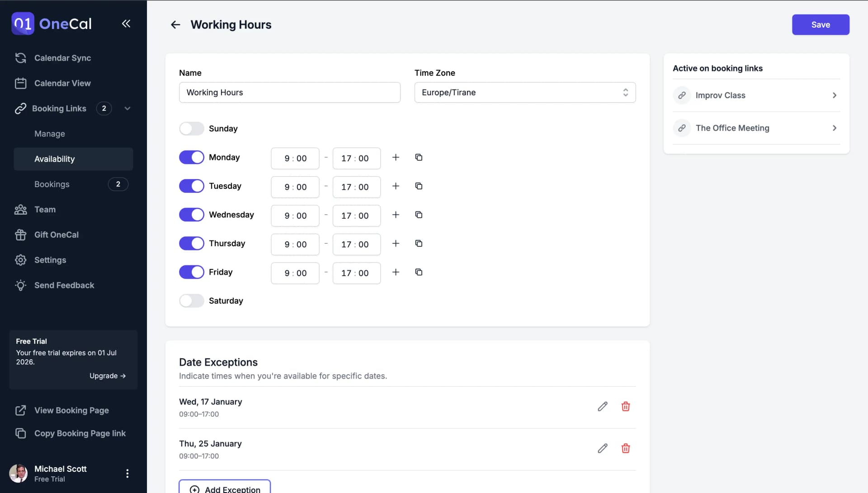
Task: Expand The Office Meeting booking link
Action: pos(835,127)
